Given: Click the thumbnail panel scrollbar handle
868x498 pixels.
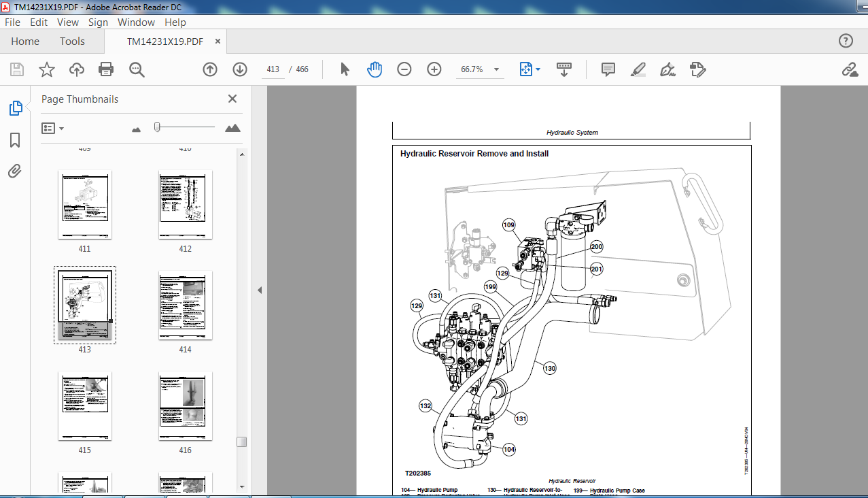Looking at the screenshot, I should (241, 442).
